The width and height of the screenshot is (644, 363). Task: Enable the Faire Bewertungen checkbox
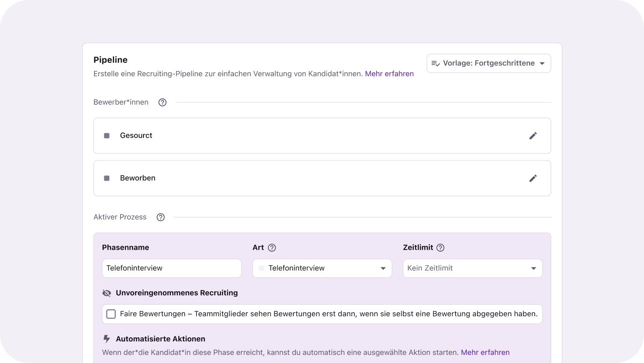tap(111, 314)
